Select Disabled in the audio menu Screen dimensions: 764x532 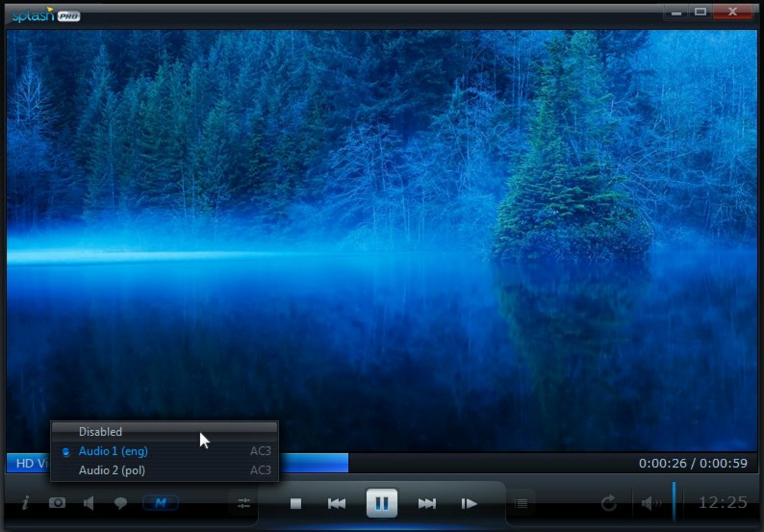pyautogui.click(x=165, y=432)
